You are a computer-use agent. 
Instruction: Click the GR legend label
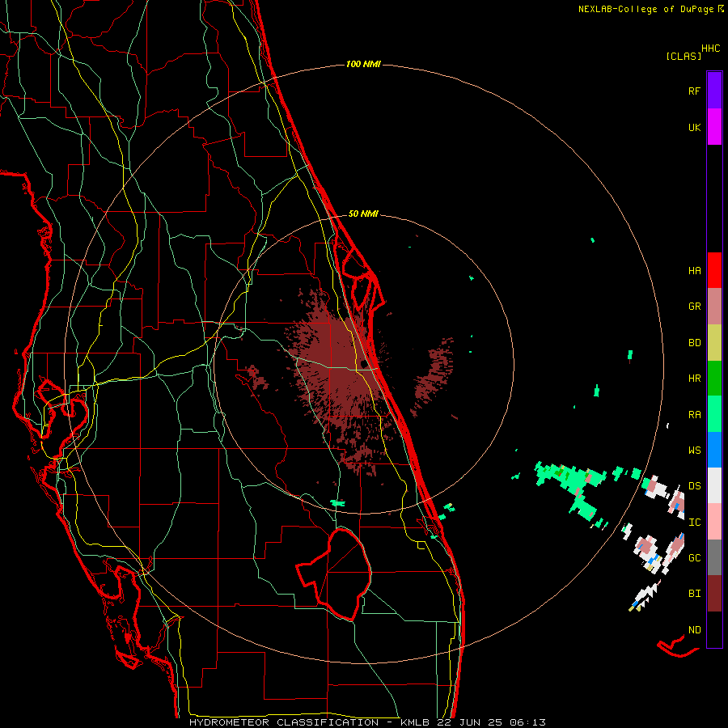point(694,307)
